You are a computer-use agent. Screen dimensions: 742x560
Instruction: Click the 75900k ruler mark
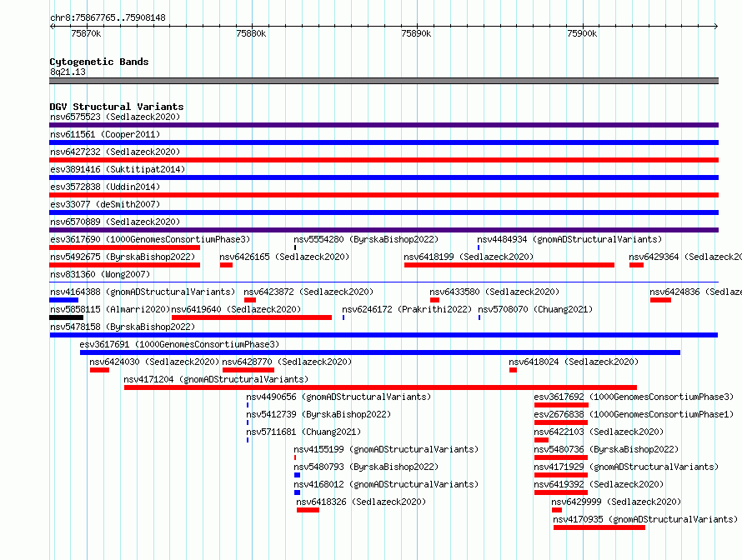[582, 33]
